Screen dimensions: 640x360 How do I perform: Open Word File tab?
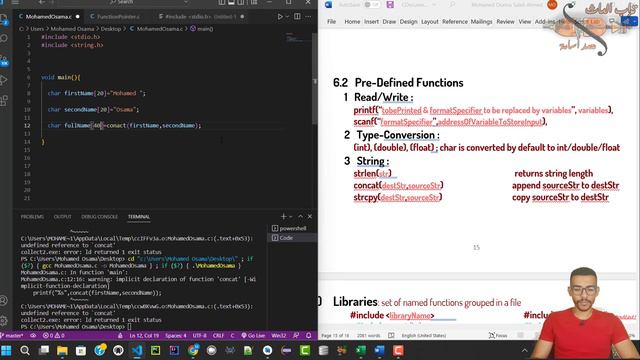(x=331, y=22)
